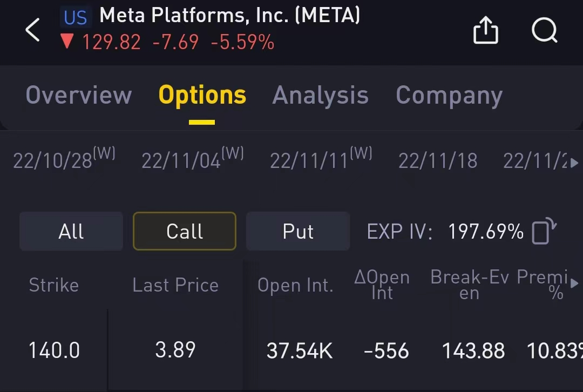The image size is (583, 392).
Task: Tap the search magnifier icon
Action: coord(544,30)
